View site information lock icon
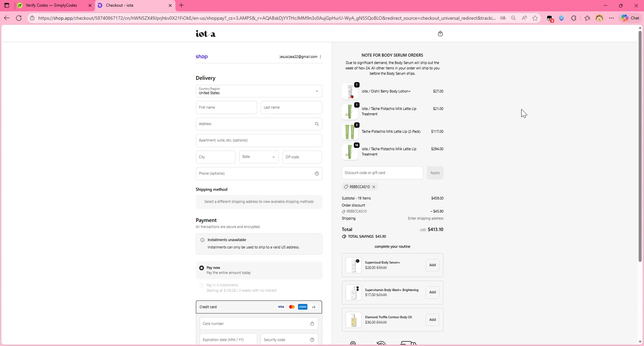The height and width of the screenshot is (346, 644). coord(32,18)
